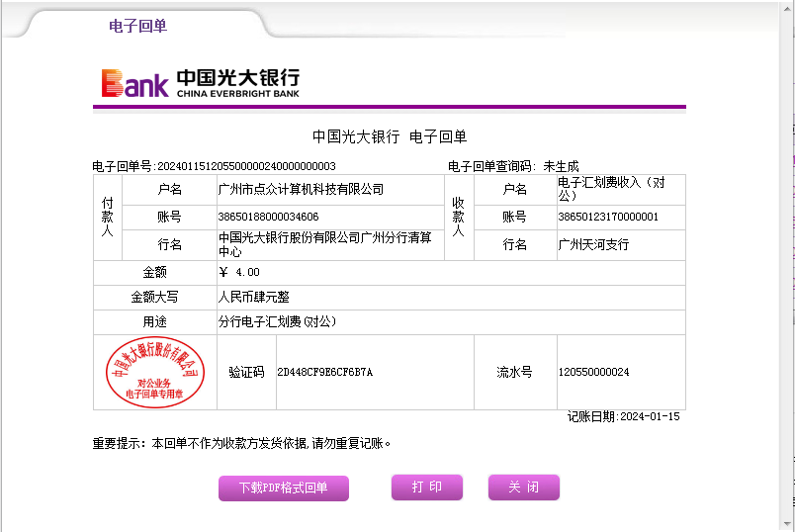Click the 打印 button

(x=426, y=488)
